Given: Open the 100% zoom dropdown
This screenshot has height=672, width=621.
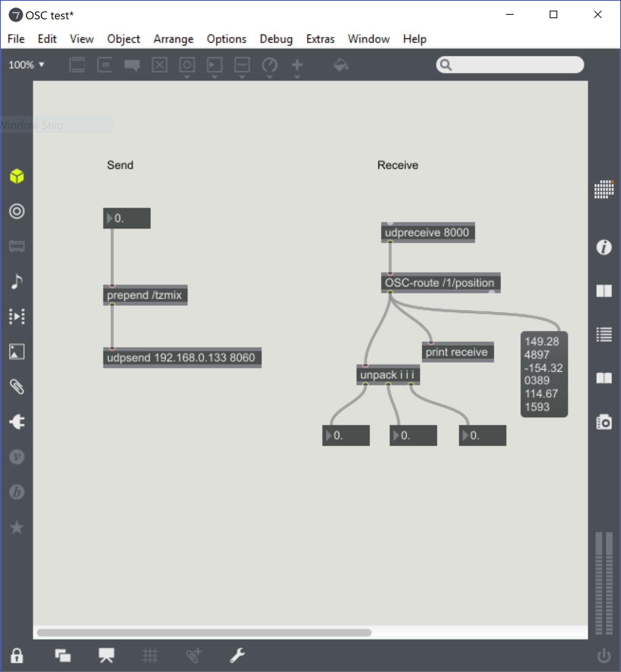Looking at the screenshot, I should click(27, 65).
